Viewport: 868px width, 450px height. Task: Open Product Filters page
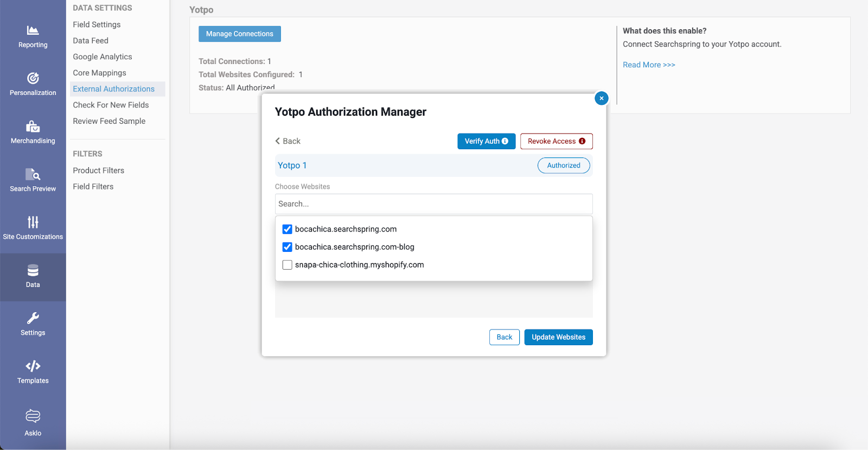coord(98,170)
